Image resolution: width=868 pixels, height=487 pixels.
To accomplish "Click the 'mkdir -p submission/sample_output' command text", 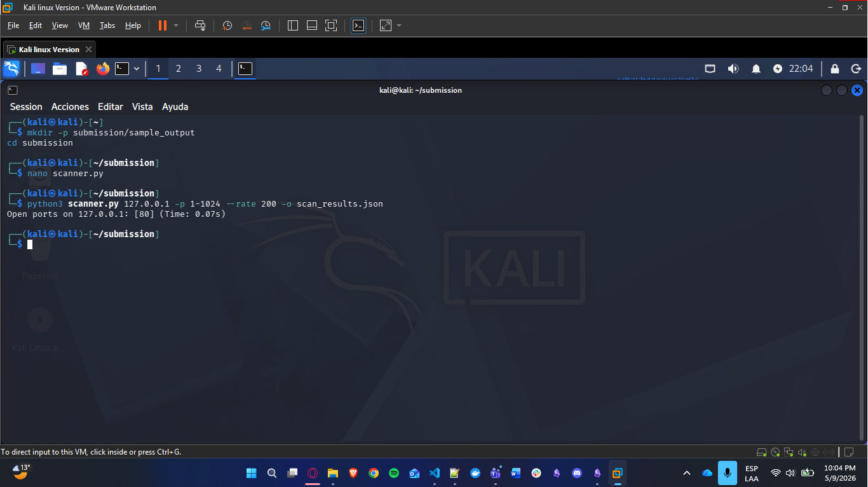I will tap(111, 133).
